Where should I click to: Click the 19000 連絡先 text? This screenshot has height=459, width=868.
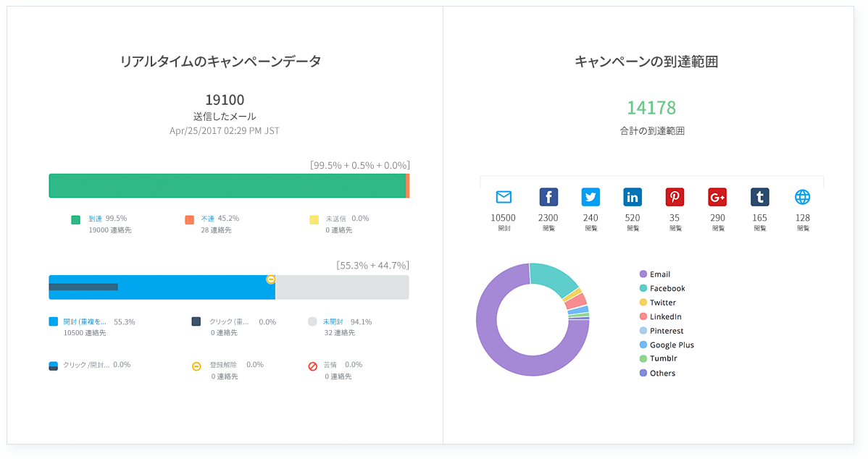tap(110, 230)
